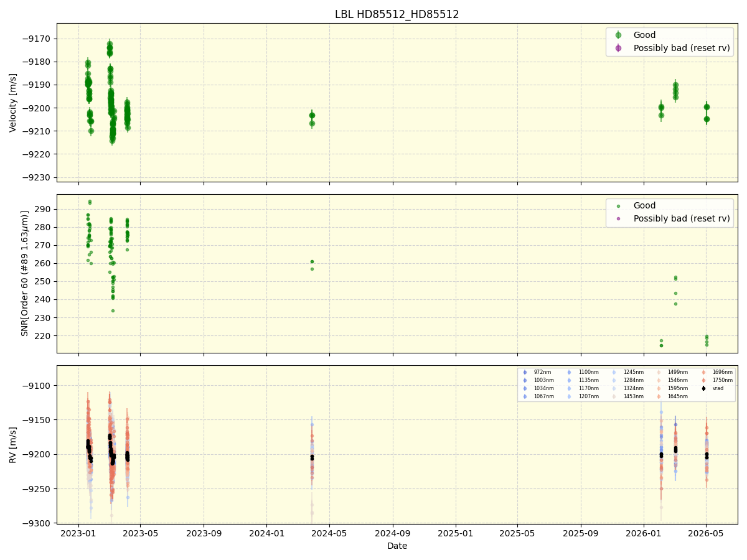Screen dimensions: 747x560
Task: Click the '1453nm' legend entry
Action: (633, 396)
